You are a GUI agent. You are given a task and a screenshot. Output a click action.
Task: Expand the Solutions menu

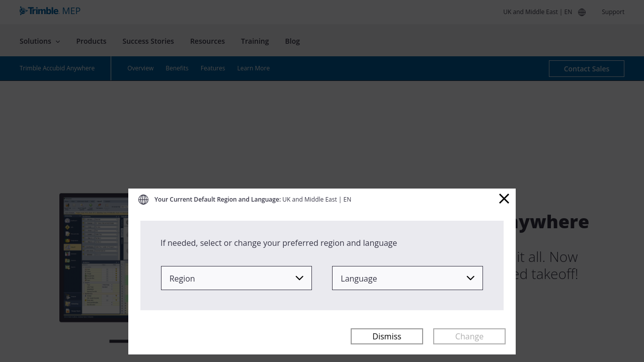pos(40,41)
